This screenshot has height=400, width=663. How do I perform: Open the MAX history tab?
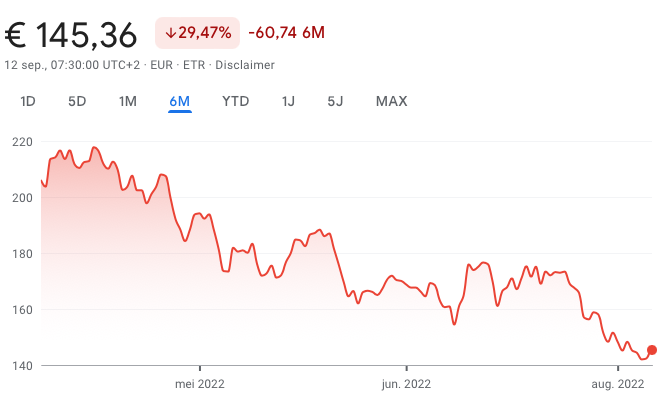392,101
